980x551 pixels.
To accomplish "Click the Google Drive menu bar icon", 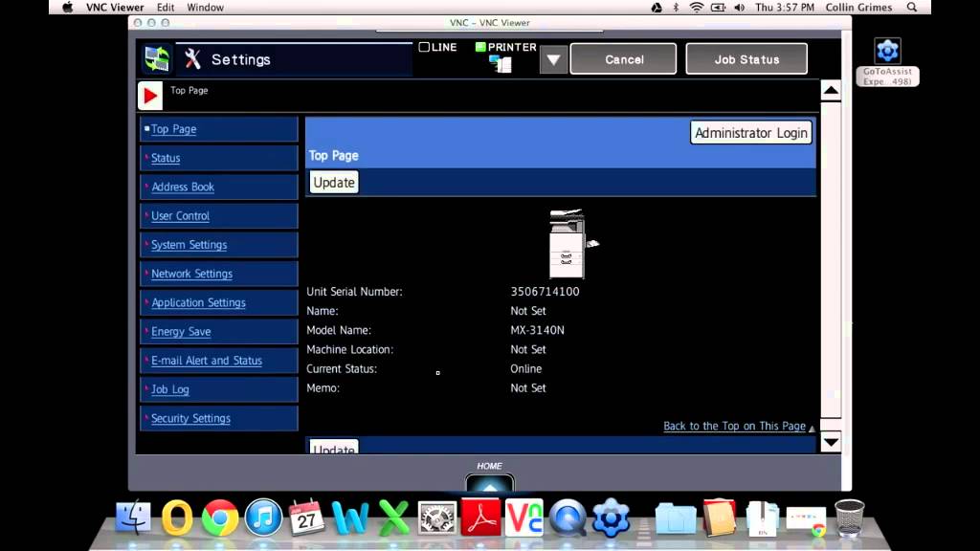I will pos(657,8).
